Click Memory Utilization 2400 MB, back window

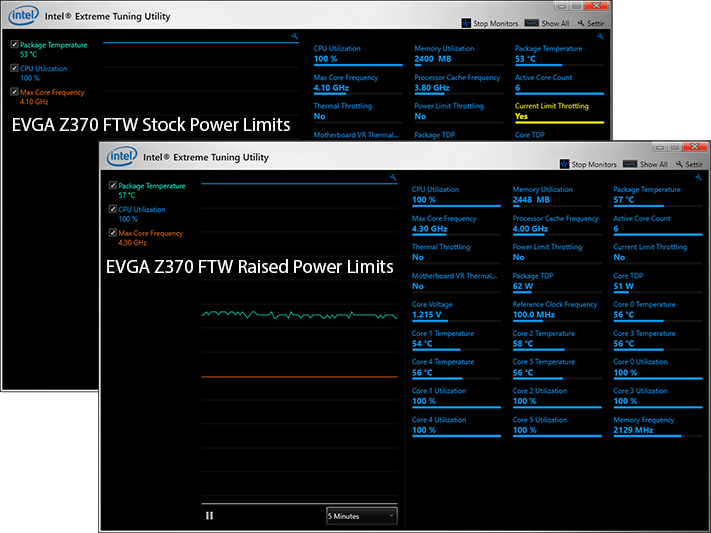(x=458, y=54)
